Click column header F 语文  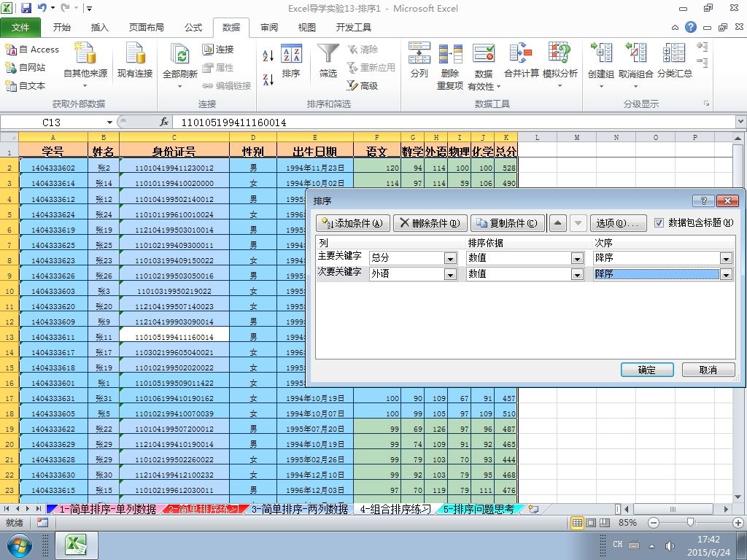coord(377,138)
